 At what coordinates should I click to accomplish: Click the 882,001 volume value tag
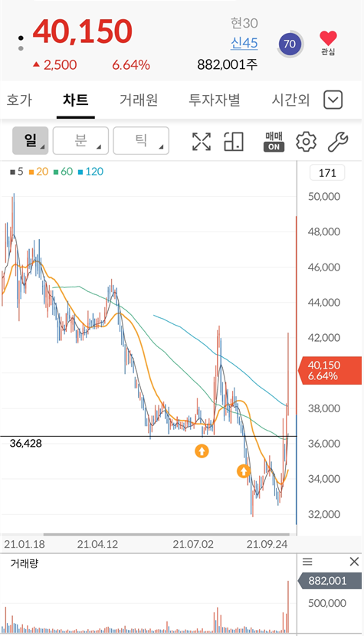tap(329, 581)
